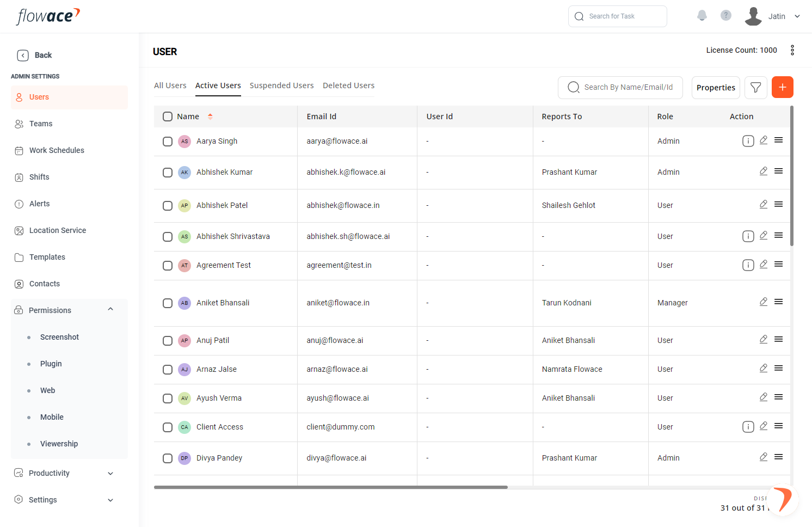Select the Active Users tab

[218, 85]
